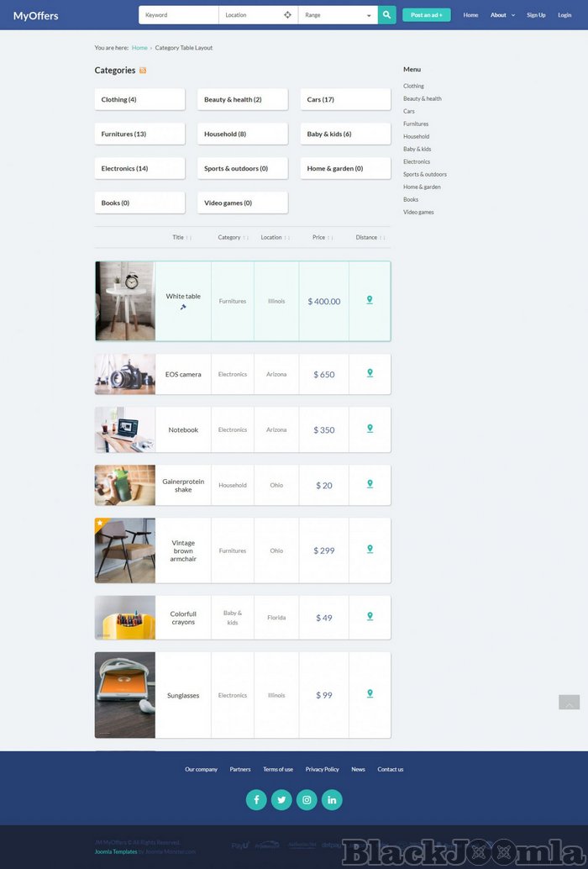The image size is (588, 869).
Task: Click the LinkedIn icon in footer
Action: coord(332,799)
